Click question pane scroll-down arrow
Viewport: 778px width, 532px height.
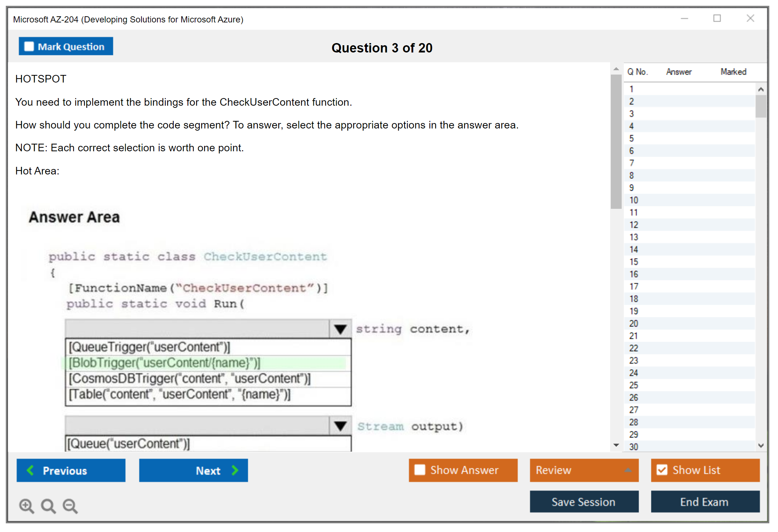pyautogui.click(x=616, y=445)
